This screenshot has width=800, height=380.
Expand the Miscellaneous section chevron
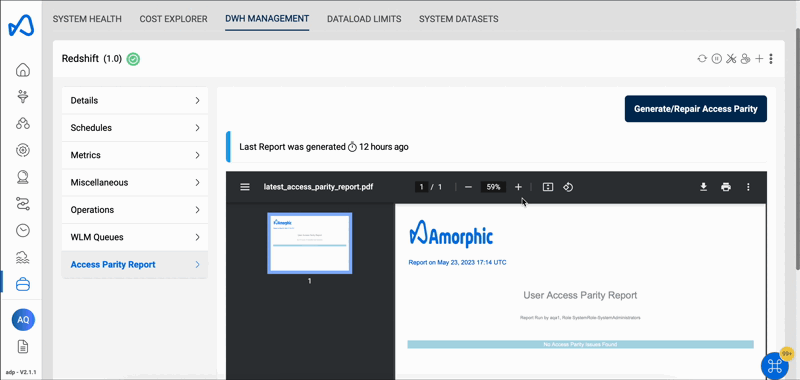click(197, 183)
